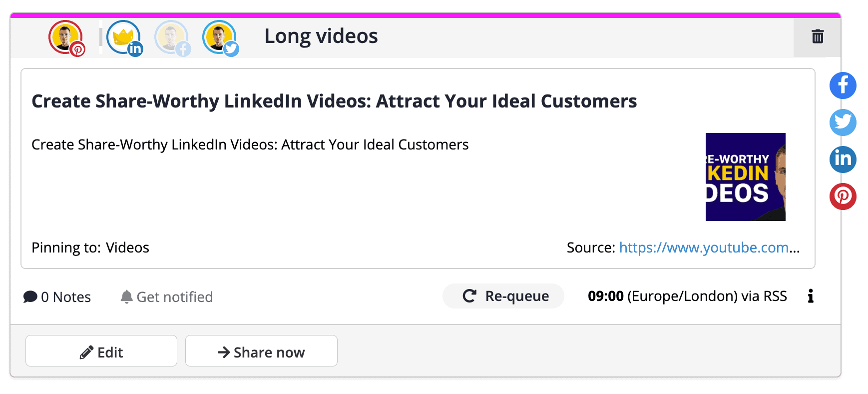The height and width of the screenshot is (394, 868).
Task: Click the Facebook share icon on right
Action: [843, 85]
